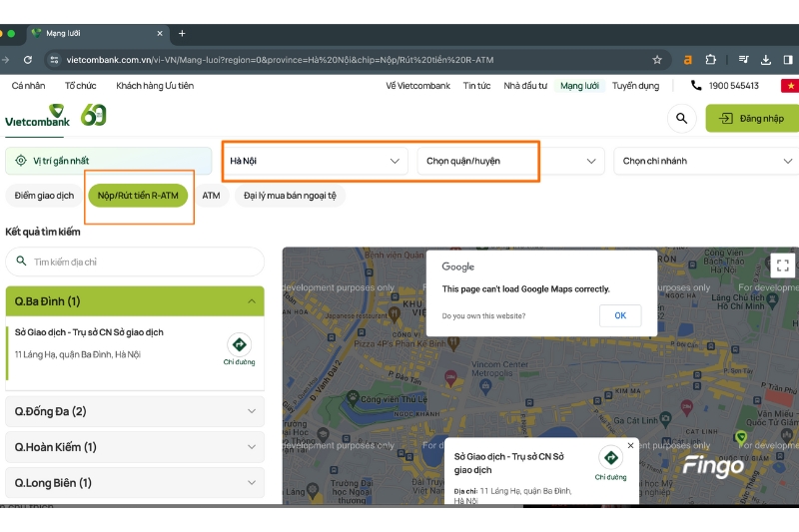Select the Điểm giao dịch filter chip
This screenshot has height=532, width=799.
pyautogui.click(x=44, y=196)
